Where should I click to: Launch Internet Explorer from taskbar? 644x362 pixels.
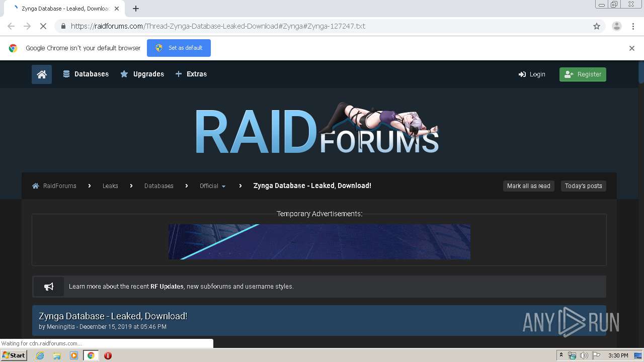tap(40, 355)
